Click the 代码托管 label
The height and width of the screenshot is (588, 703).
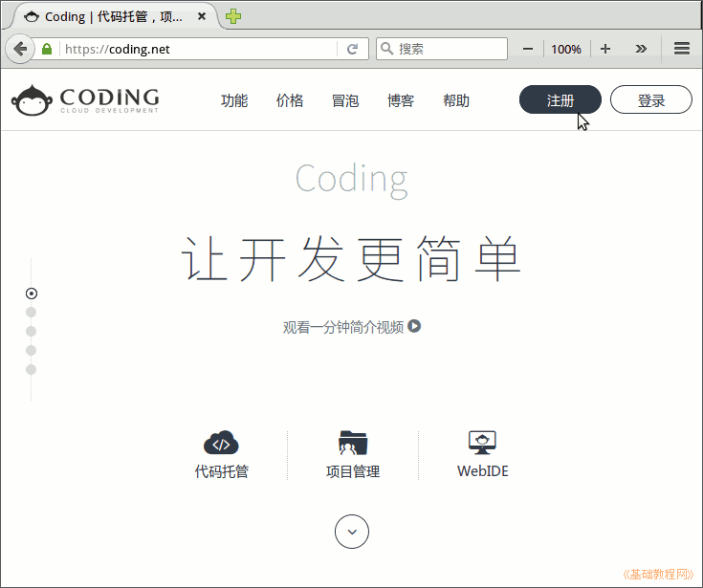pyautogui.click(x=222, y=471)
